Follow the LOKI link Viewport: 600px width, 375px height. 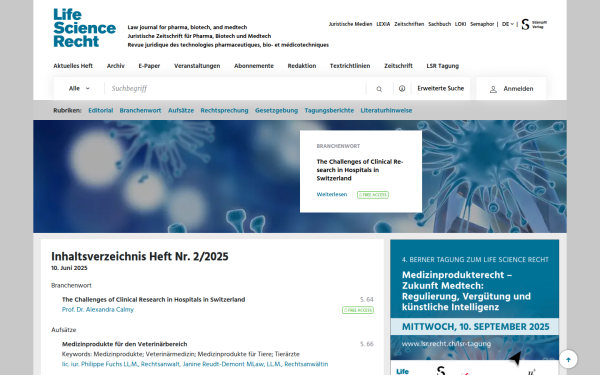tap(460, 24)
